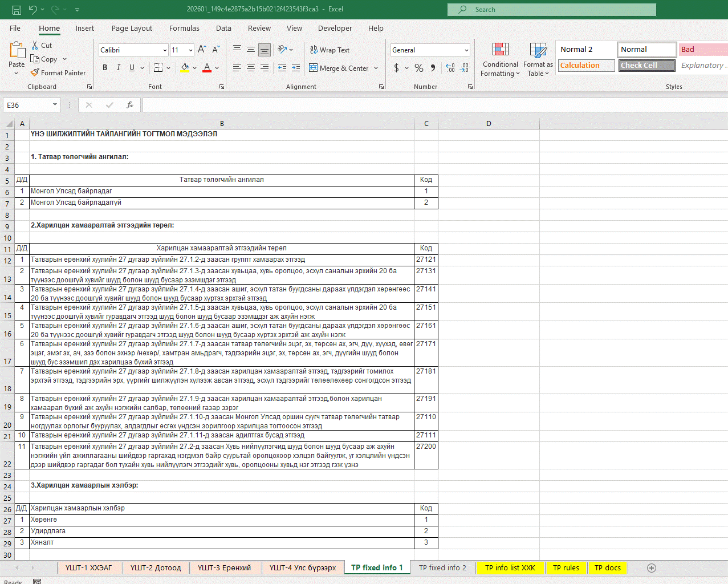This screenshot has width=728, height=584.
Task: Apply the Calculation cell style
Action: (x=585, y=66)
